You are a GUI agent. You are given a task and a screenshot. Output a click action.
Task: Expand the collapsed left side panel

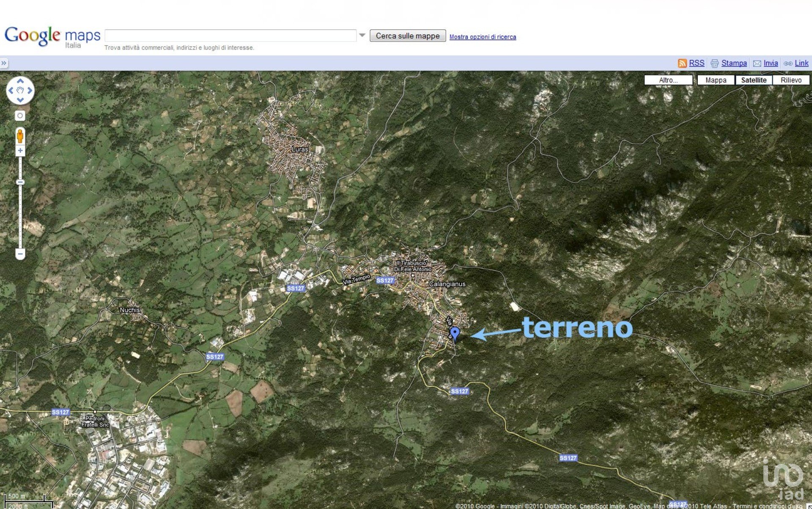(x=4, y=63)
